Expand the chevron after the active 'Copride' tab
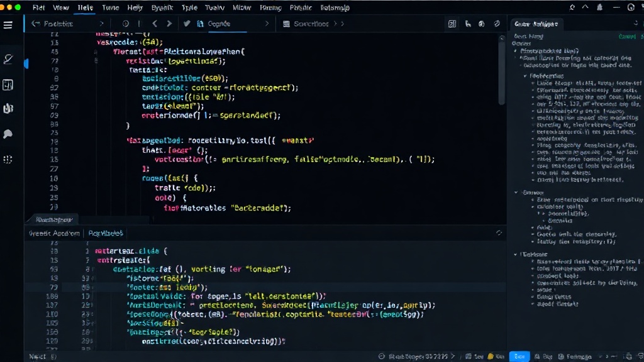Screen dimensions: 644x362 click(267, 24)
